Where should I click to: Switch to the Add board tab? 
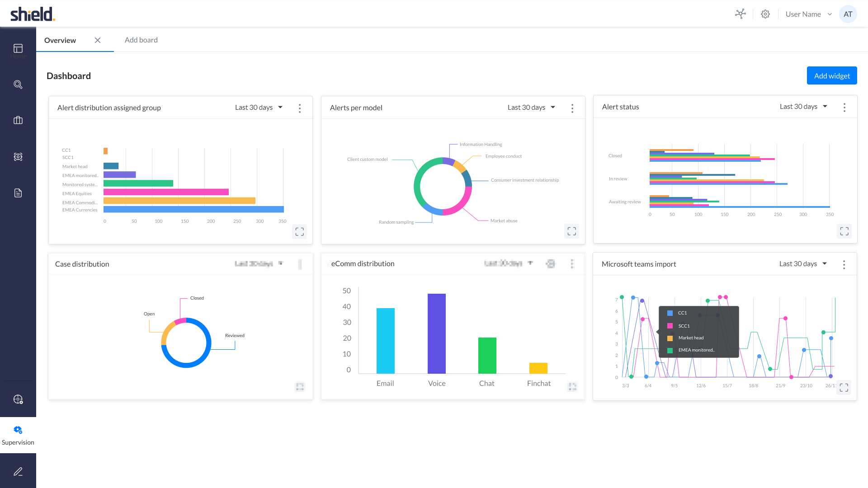tap(141, 40)
